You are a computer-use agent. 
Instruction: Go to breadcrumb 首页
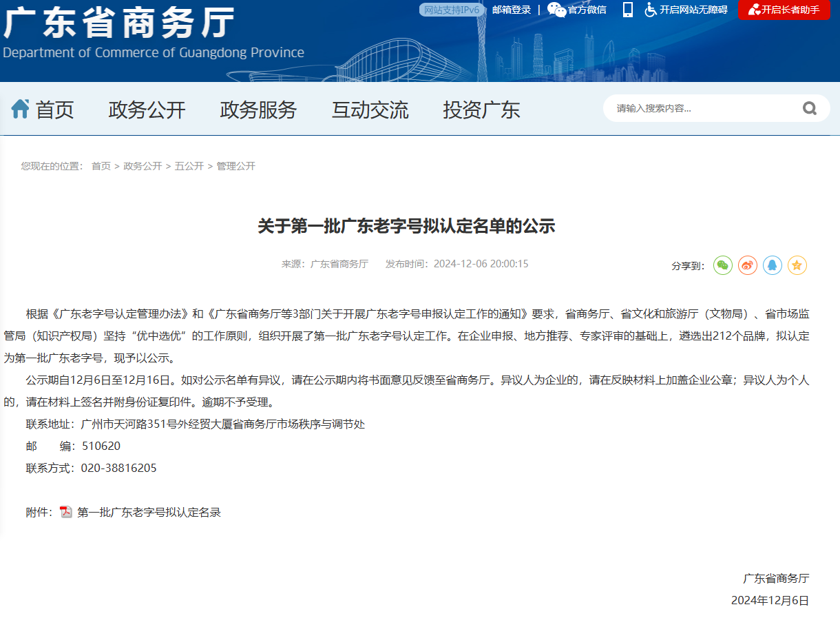click(101, 166)
